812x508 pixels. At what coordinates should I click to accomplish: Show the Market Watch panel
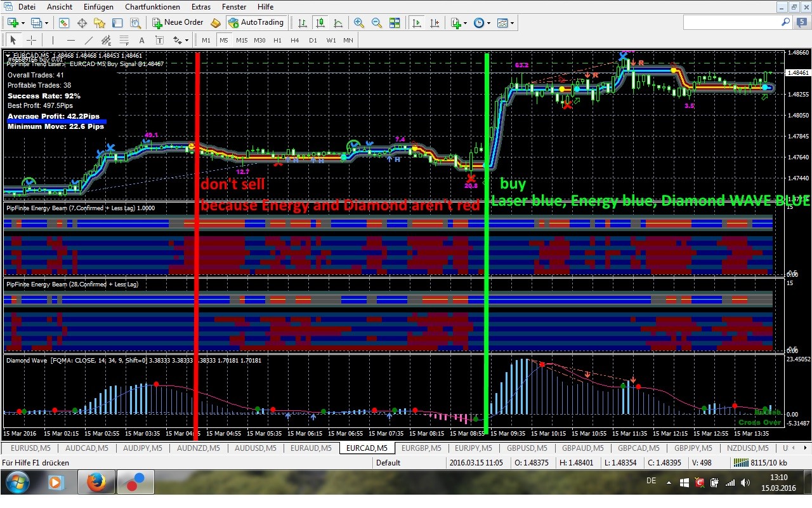tap(64, 23)
